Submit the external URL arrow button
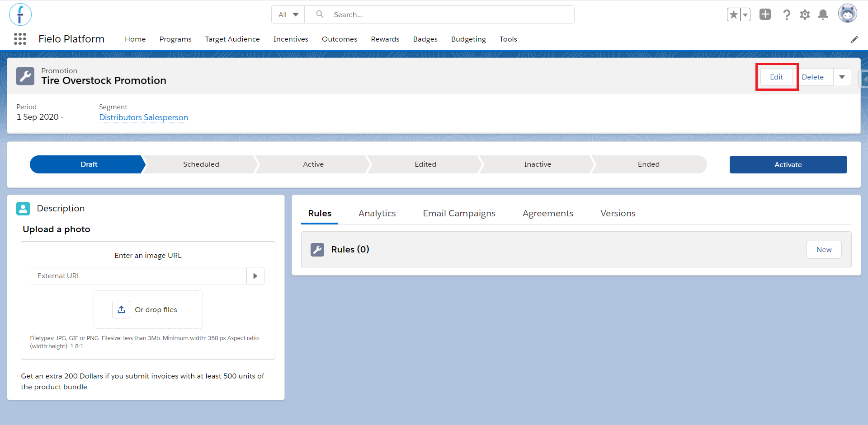This screenshot has height=425, width=868. 255,276
